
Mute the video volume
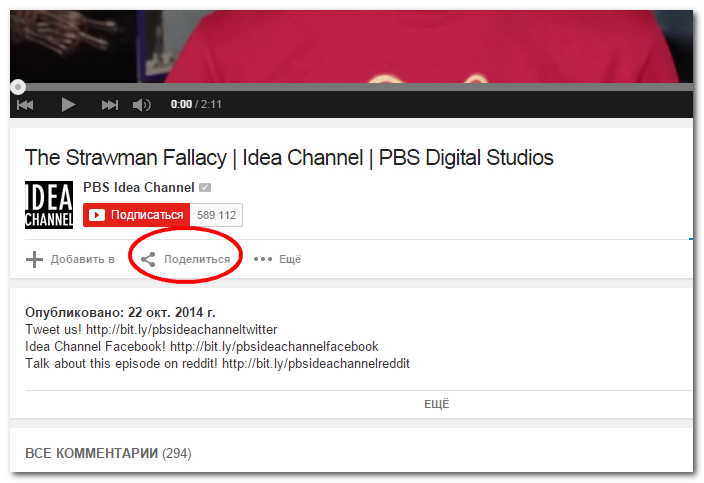click(x=141, y=105)
